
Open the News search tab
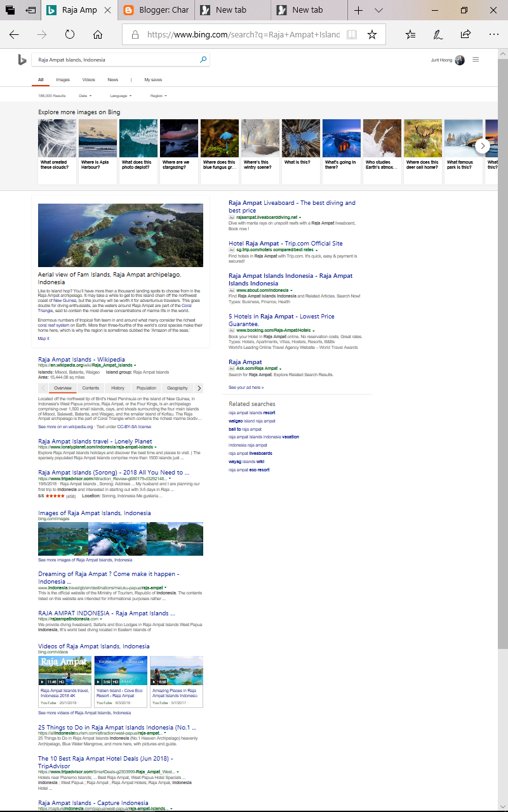[112, 80]
